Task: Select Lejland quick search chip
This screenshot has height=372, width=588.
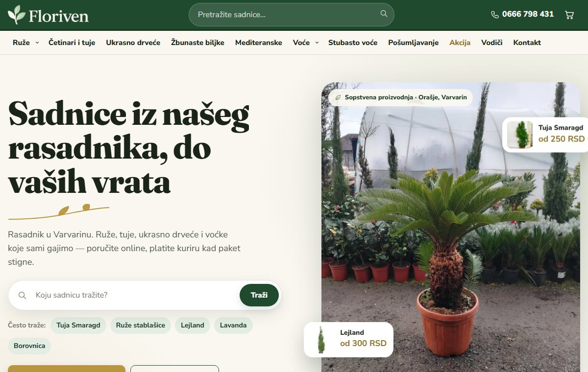Action: coord(193,325)
